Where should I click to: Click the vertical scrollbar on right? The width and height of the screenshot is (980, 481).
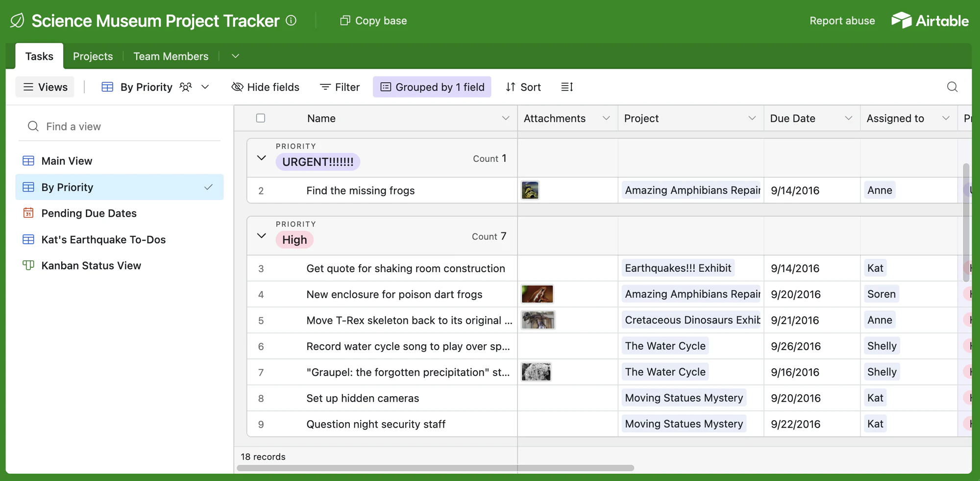click(x=966, y=223)
